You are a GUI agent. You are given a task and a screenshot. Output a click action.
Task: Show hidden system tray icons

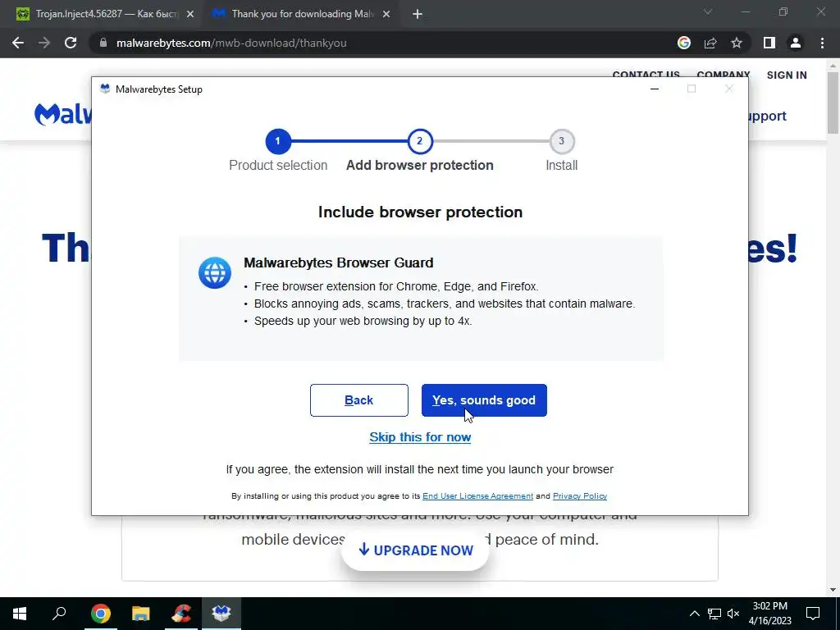pyautogui.click(x=694, y=614)
